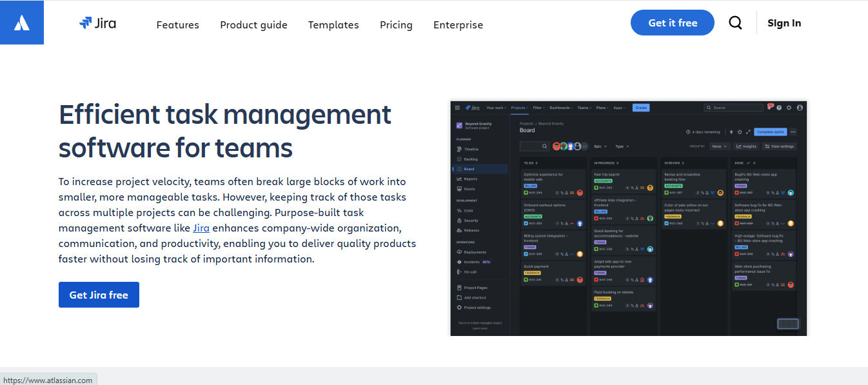
Task: Click the Insights button on the board
Action: click(x=746, y=146)
